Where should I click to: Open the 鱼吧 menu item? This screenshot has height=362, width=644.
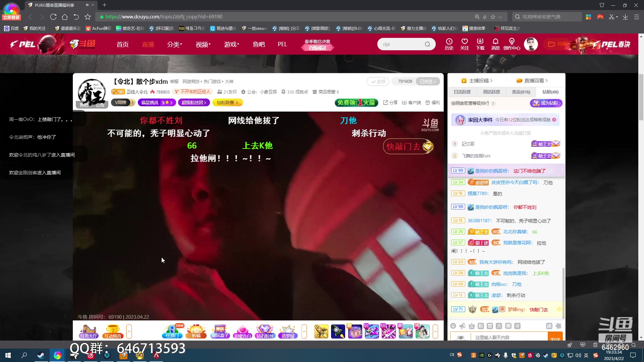click(x=259, y=44)
